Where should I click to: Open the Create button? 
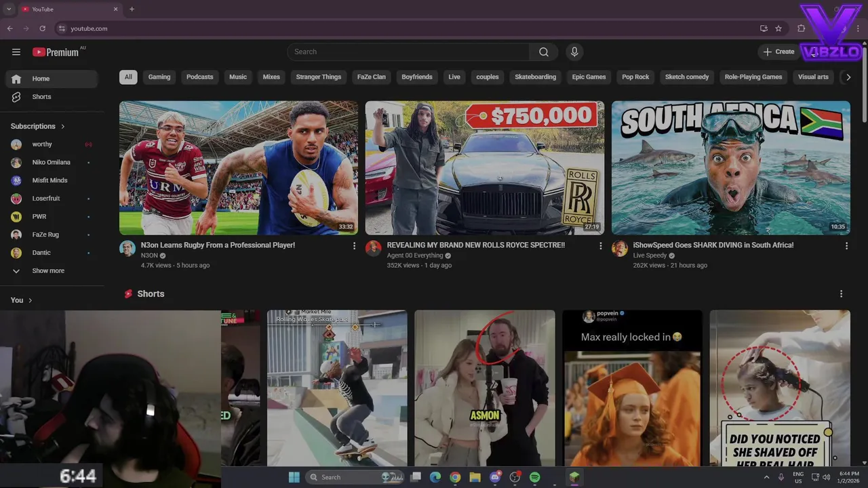[778, 52]
